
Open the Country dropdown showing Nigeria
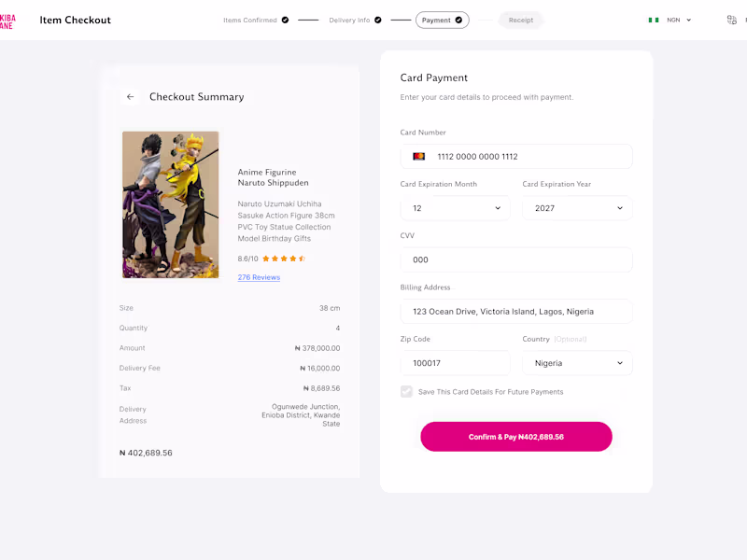click(577, 363)
